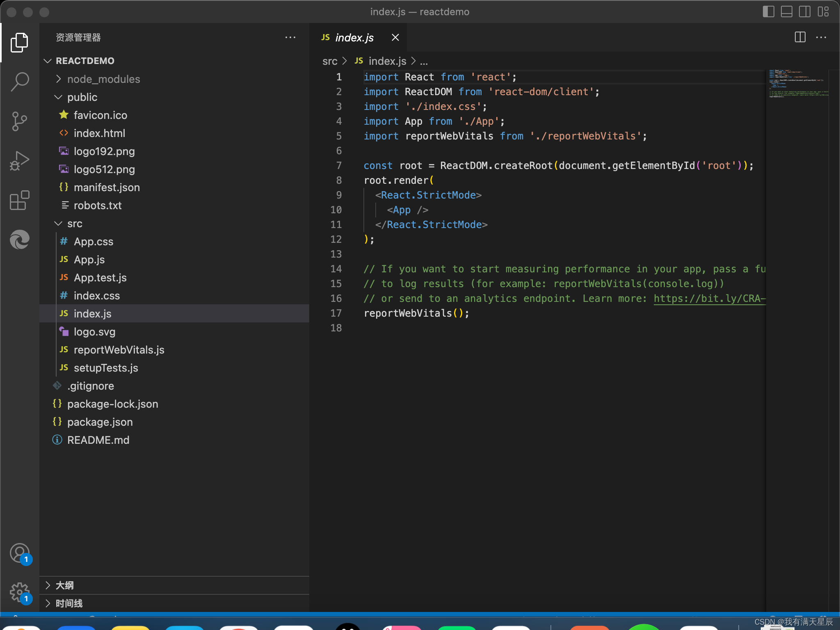Click the code minimap preview
Screen dimensions: 840x630
798,84
